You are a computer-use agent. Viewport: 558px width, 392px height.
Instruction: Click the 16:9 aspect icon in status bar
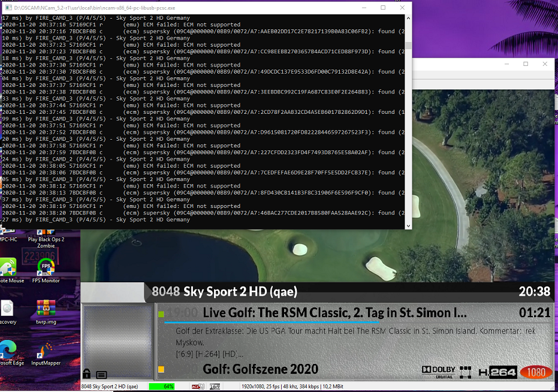click(x=215, y=386)
